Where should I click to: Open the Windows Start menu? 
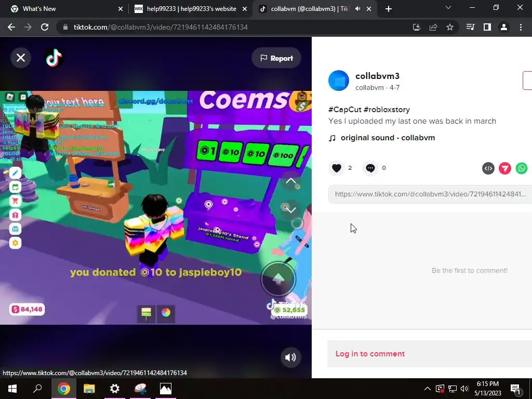[x=12, y=389]
